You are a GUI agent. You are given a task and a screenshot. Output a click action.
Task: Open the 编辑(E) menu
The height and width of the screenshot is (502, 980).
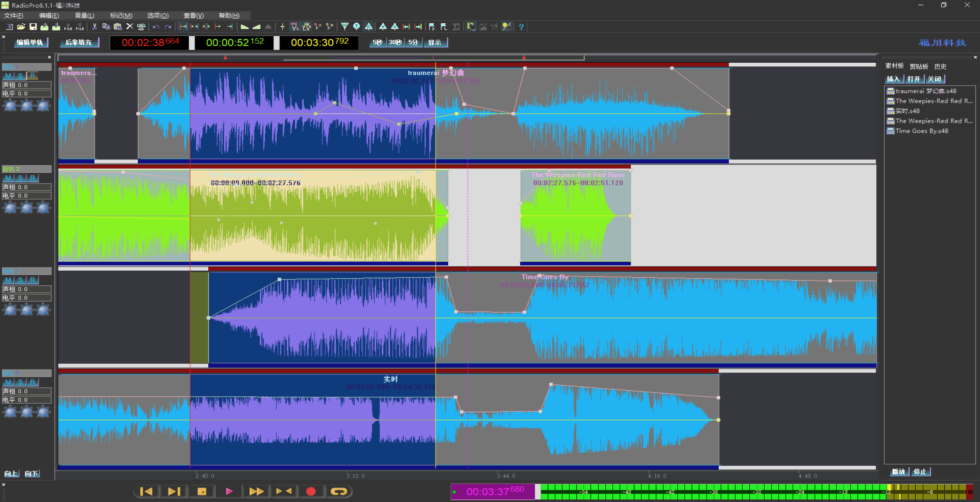49,15
